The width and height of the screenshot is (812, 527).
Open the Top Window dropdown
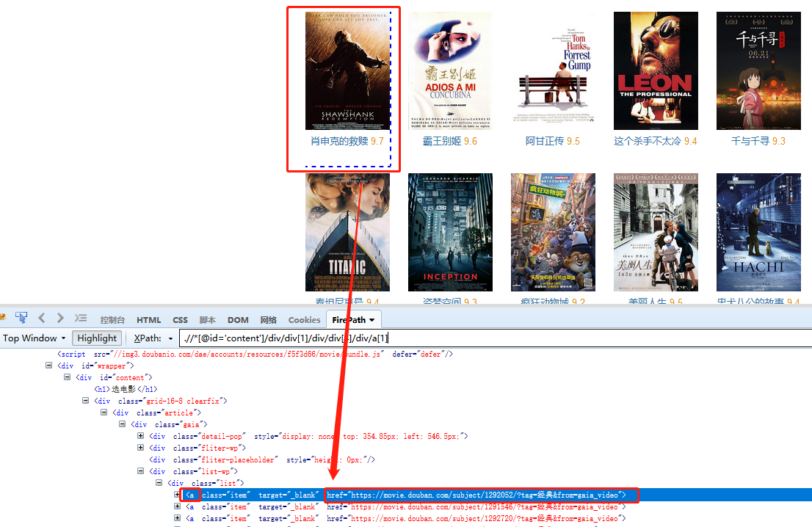coord(35,338)
